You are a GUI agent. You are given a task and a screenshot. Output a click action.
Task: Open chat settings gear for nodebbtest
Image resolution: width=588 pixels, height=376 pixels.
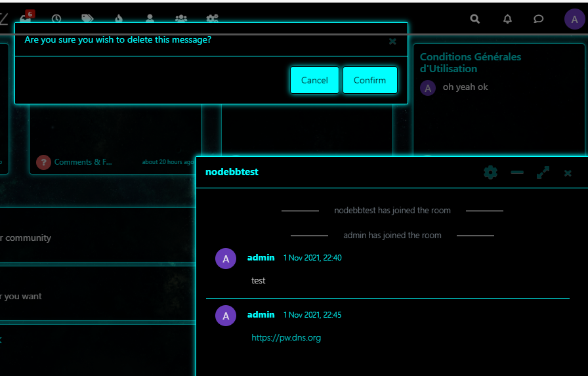click(490, 173)
